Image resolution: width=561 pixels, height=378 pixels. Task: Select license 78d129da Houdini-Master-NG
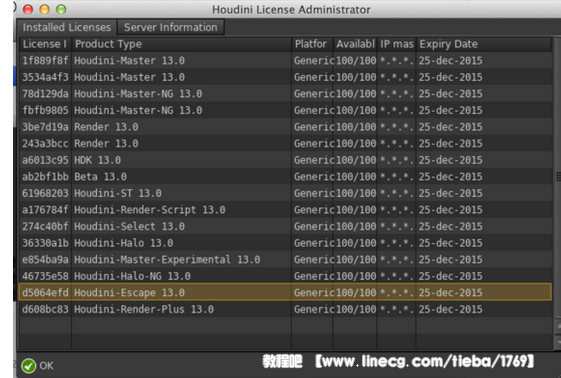[x=286, y=94]
